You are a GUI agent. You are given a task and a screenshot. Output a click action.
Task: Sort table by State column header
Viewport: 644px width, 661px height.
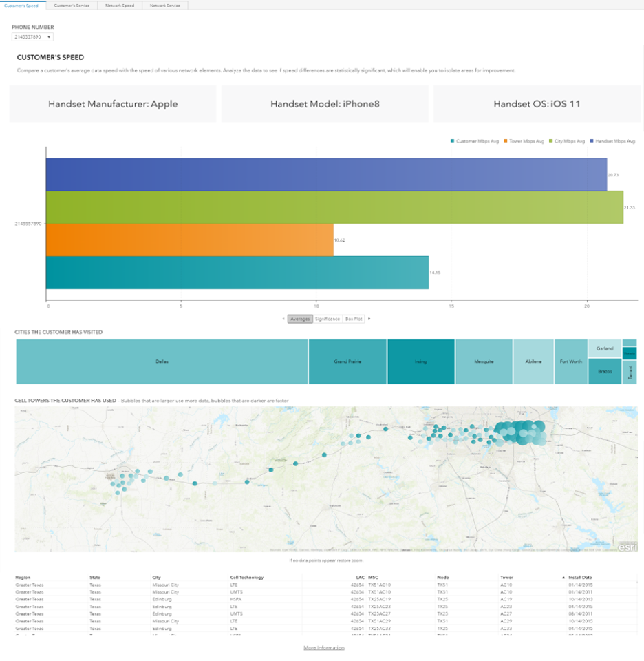coord(95,578)
